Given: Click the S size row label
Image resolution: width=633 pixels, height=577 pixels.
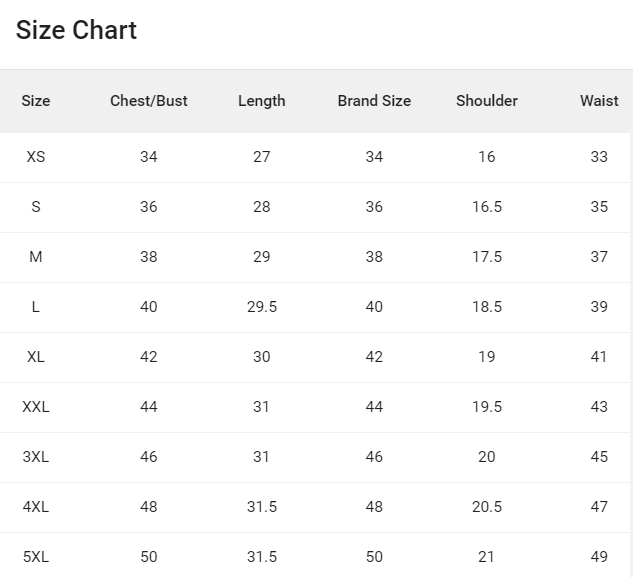Looking at the screenshot, I should coord(36,207).
